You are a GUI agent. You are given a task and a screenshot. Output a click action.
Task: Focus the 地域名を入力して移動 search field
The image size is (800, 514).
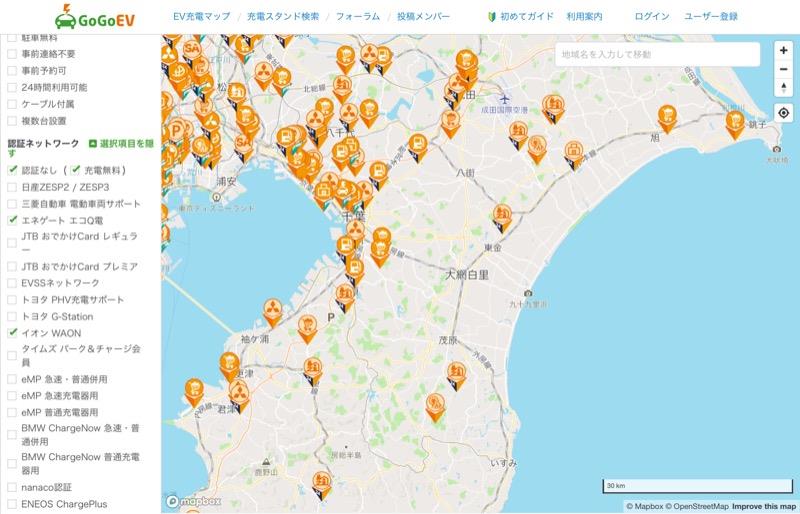657,54
